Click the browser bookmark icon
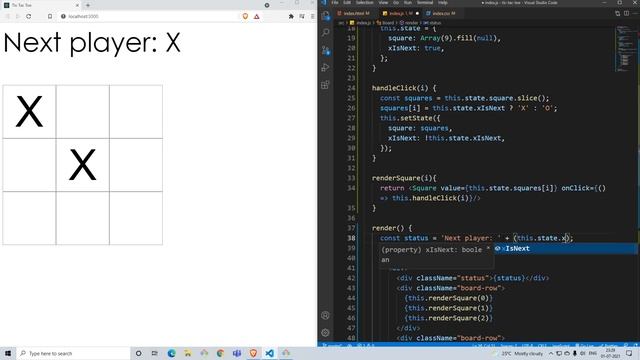 coord(50,16)
